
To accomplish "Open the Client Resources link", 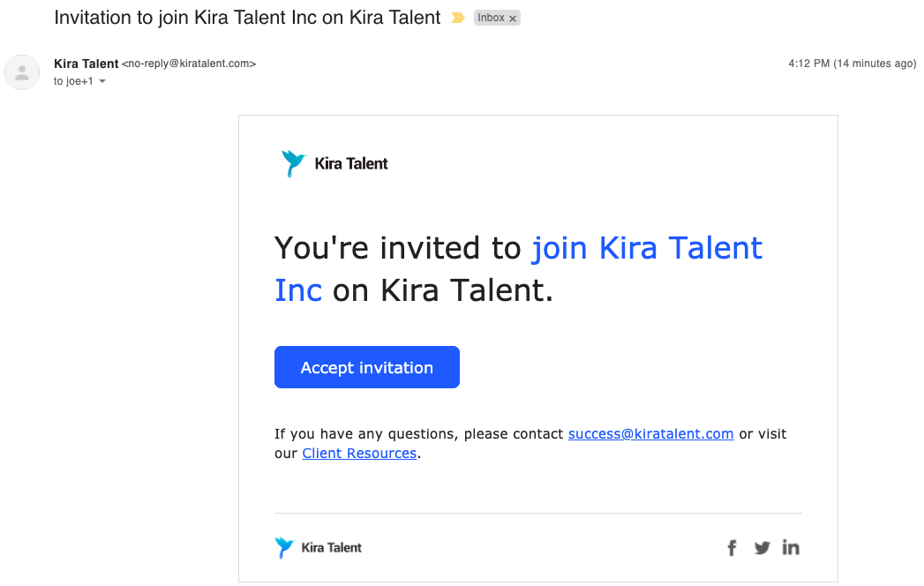I will 359,454.
